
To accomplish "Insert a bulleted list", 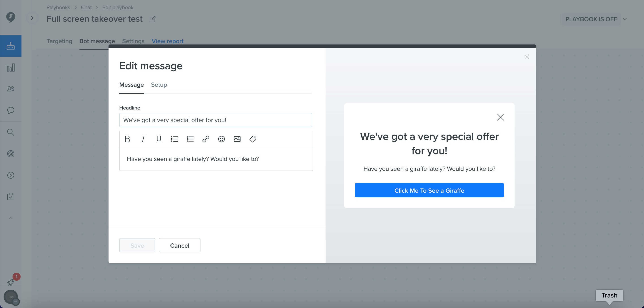I will pyautogui.click(x=190, y=139).
